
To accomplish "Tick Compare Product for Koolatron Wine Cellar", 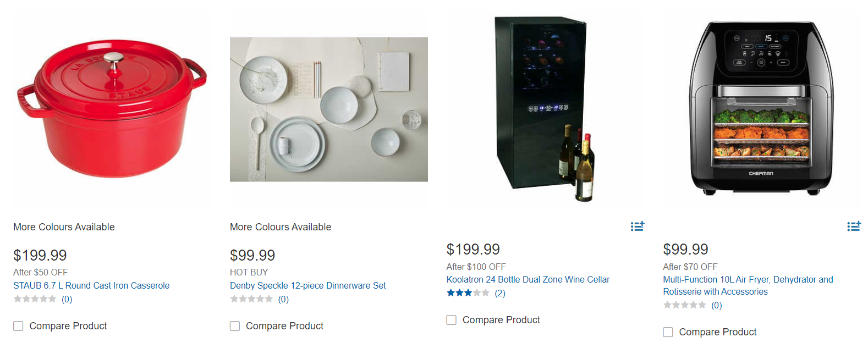I will [x=452, y=320].
